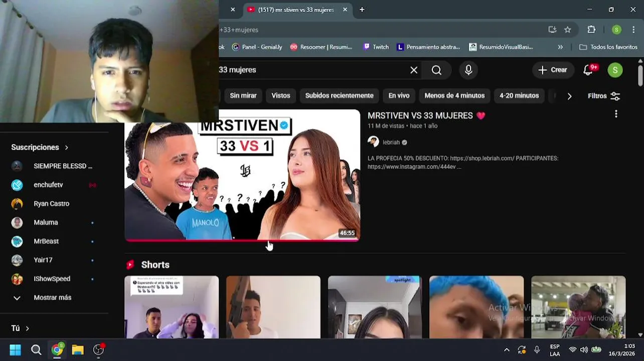Click Chrome icon on the taskbar
Image resolution: width=644 pixels, height=361 pixels.
pos(57,350)
